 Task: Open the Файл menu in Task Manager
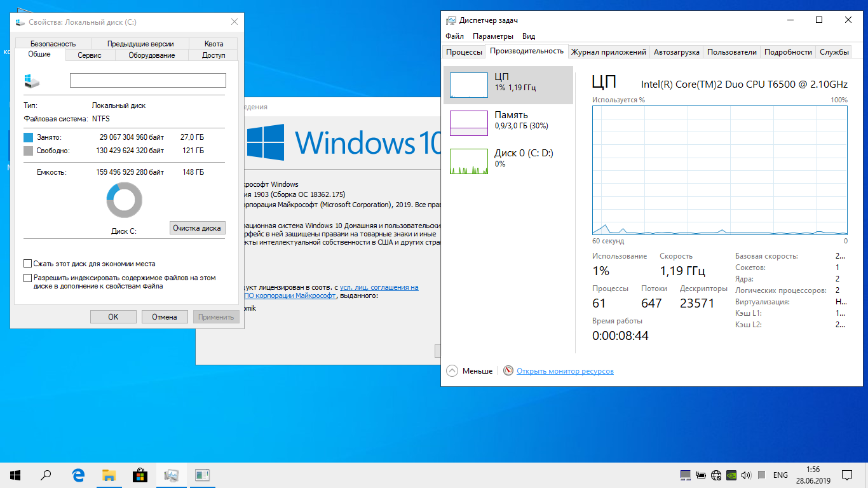[x=454, y=36]
